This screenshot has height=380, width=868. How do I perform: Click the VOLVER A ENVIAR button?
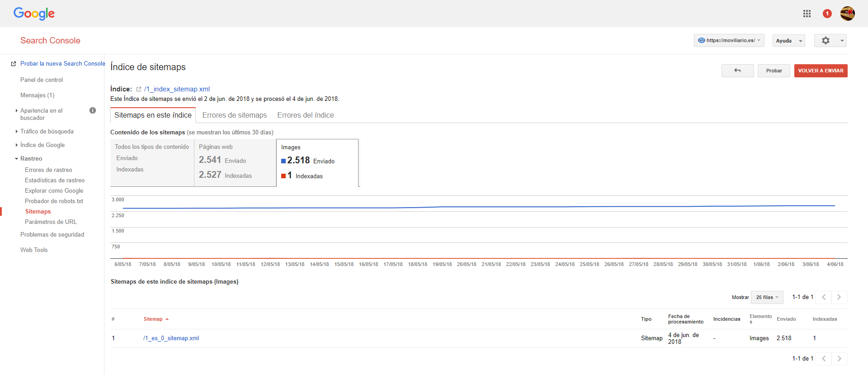coord(821,71)
